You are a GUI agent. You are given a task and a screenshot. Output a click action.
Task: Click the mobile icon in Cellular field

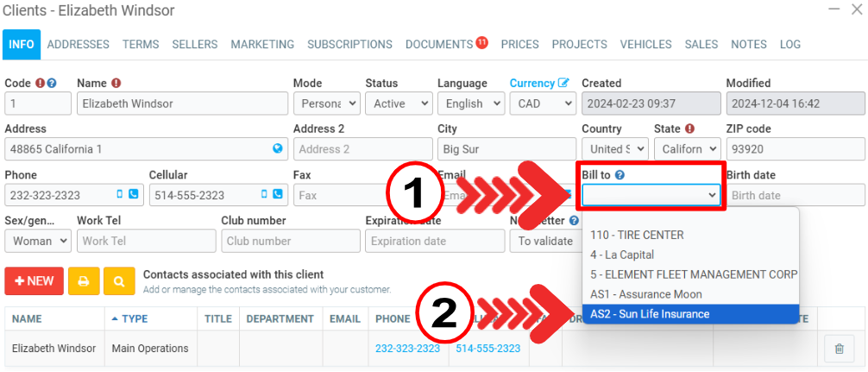click(264, 195)
